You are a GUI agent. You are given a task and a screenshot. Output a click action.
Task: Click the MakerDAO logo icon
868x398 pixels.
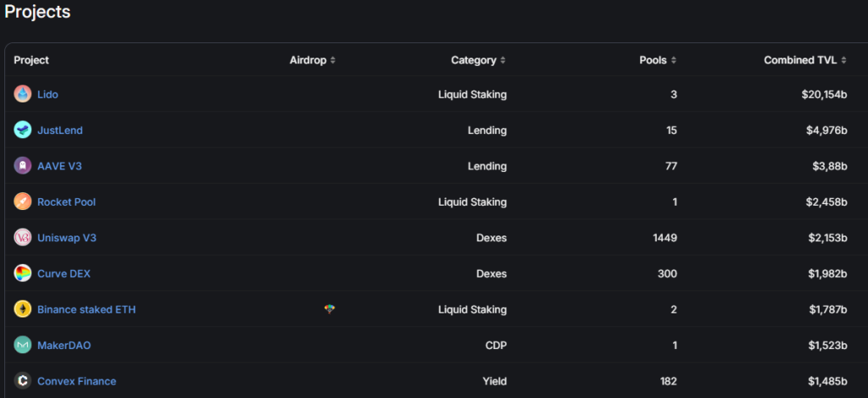point(23,345)
